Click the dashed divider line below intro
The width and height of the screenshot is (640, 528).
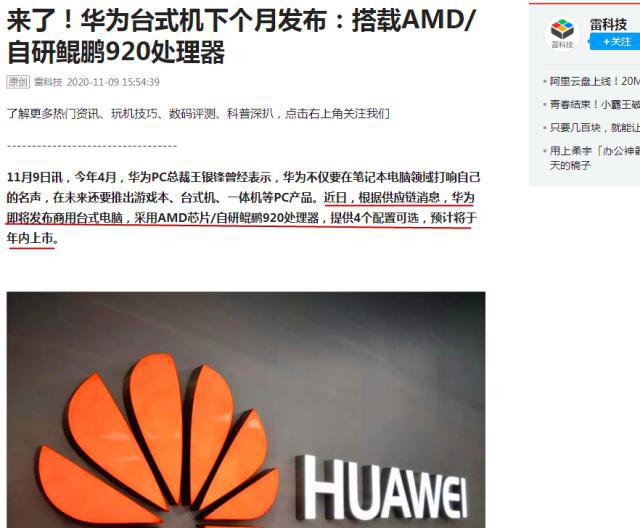[92, 146]
